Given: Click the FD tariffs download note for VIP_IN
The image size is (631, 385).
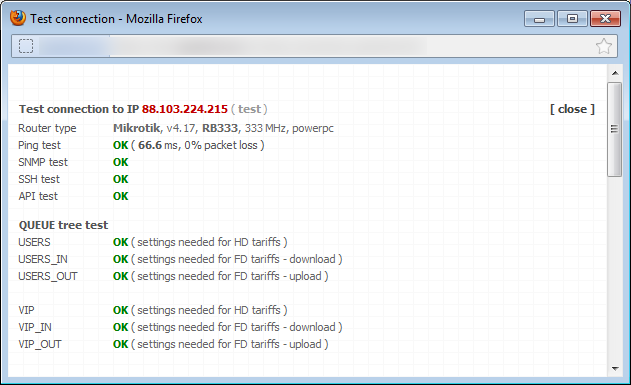Looking at the screenshot, I should click(237, 327).
